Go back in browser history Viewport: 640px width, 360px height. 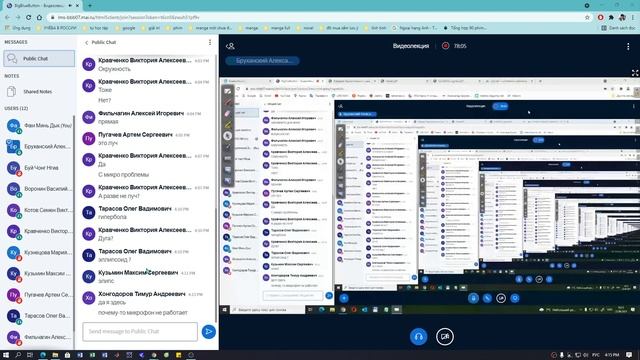(7, 18)
